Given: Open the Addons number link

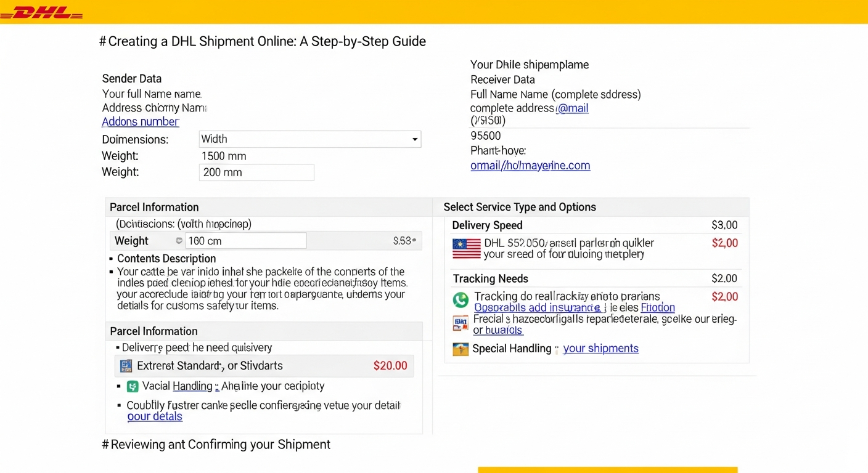Looking at the screenshot, I should tap(141, 122).
